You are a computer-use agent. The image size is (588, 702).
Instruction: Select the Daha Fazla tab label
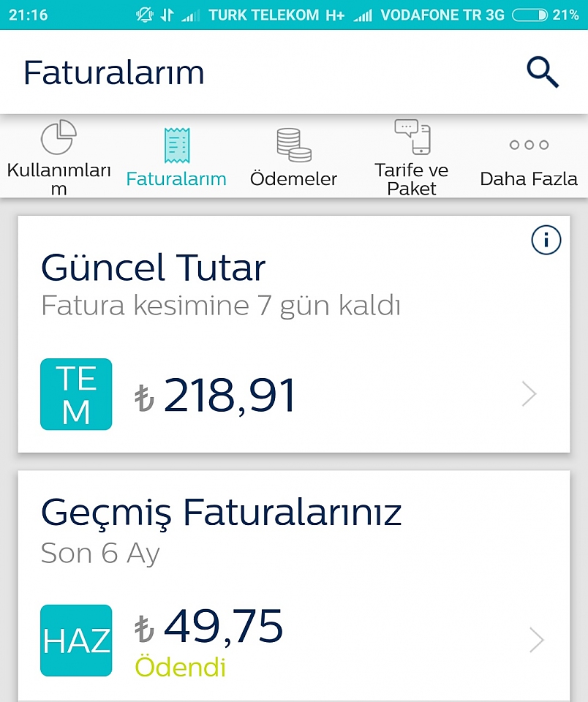[x=529, y=179]
